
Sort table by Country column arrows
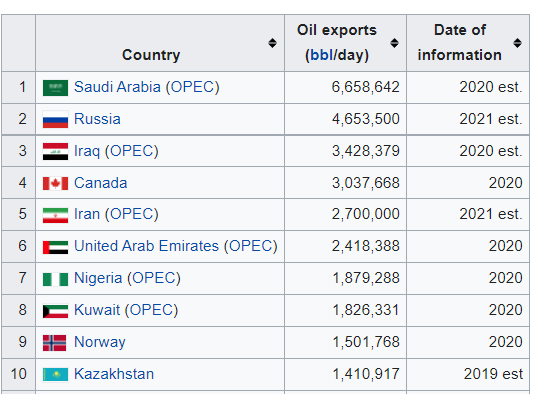[272, 43]
